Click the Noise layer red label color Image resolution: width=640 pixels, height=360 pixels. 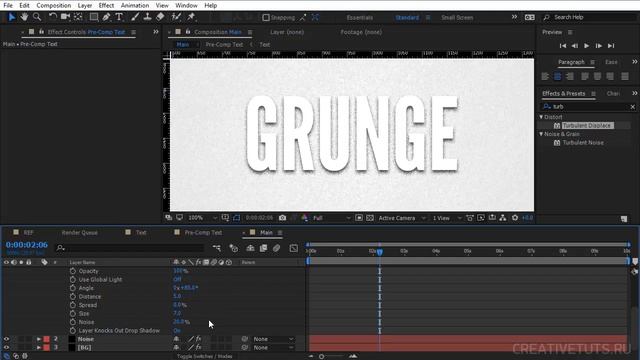[x=47, y=339]
